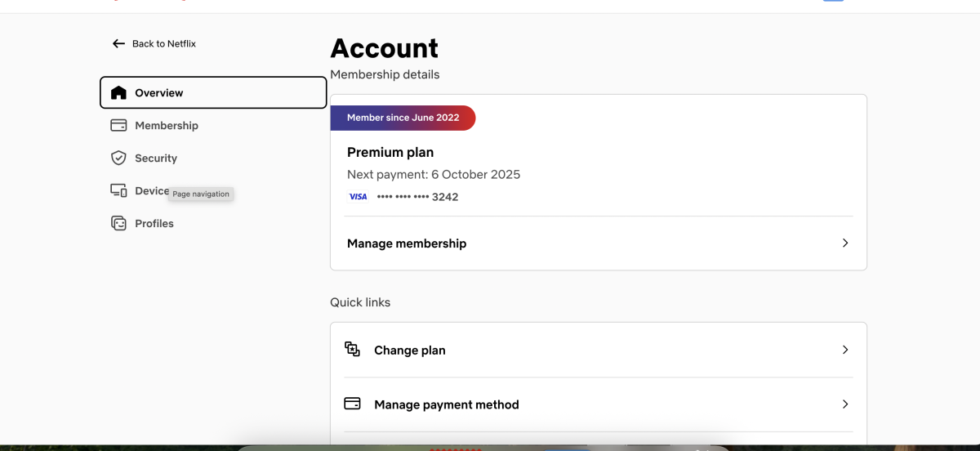Open Change plan using right chevron
This screenshot has height=451, width=980.
(x=845, y=350)
